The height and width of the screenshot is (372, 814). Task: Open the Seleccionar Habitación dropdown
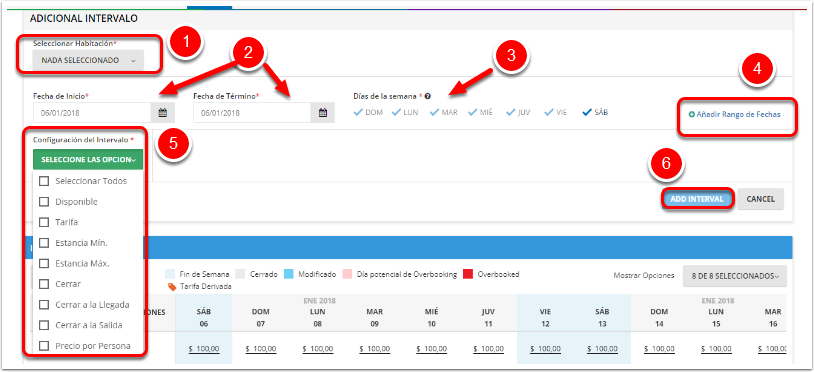point(88,60)
